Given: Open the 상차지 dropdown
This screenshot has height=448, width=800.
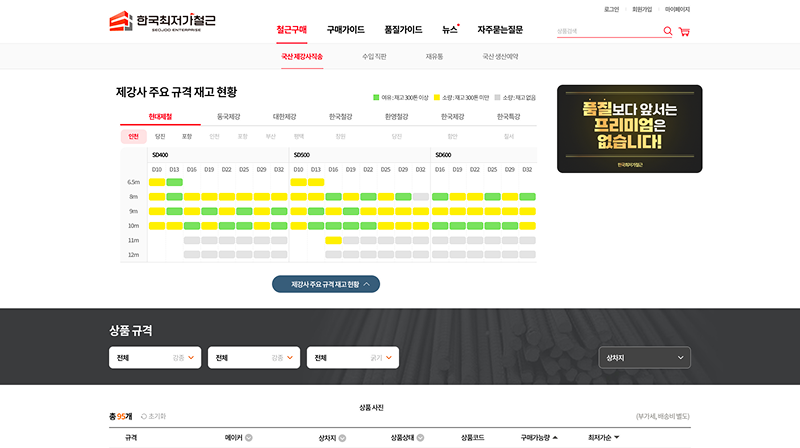Looking at the screenshot, I should click(643, 357).
